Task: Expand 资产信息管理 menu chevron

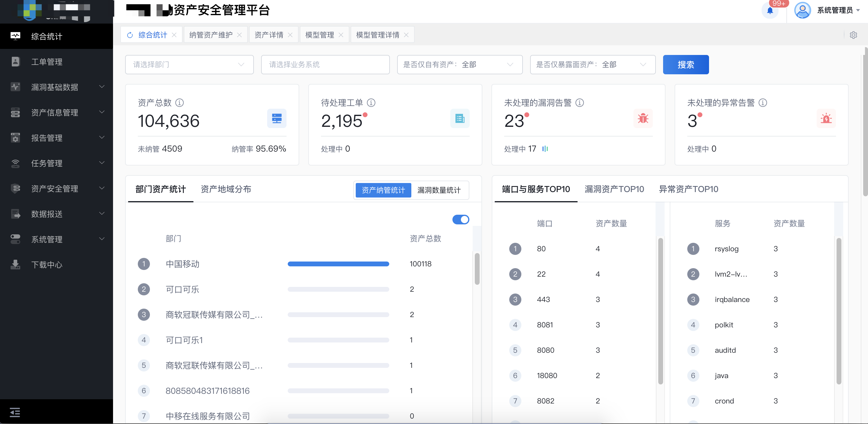Action: tap(102, 112)
